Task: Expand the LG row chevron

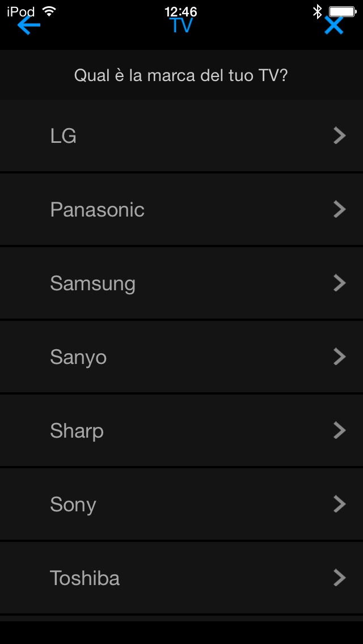Action: 339,135
